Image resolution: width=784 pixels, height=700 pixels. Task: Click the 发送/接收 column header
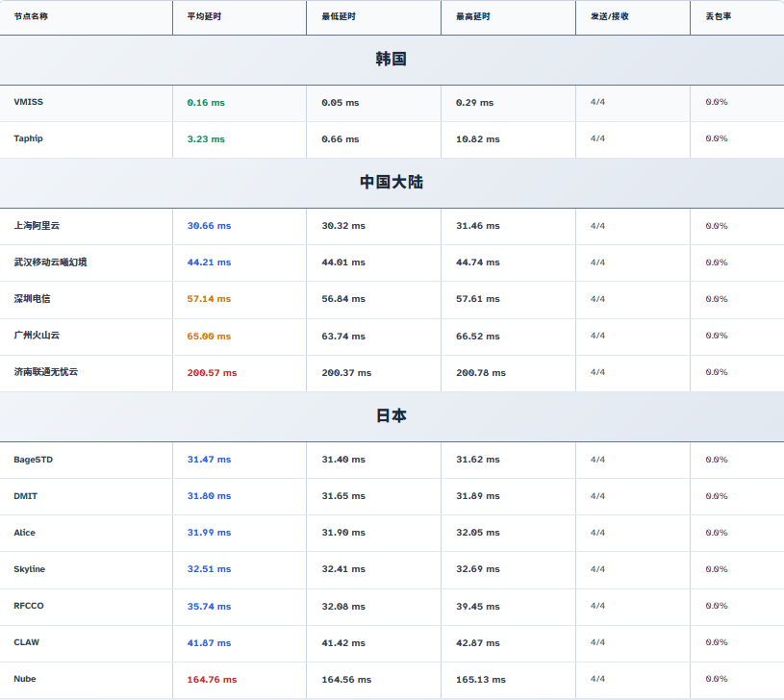(x=610, y=16)
